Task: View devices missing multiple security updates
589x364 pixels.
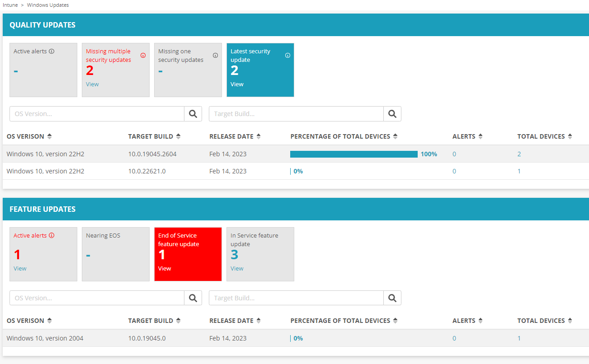Action: tap(92, 84)
